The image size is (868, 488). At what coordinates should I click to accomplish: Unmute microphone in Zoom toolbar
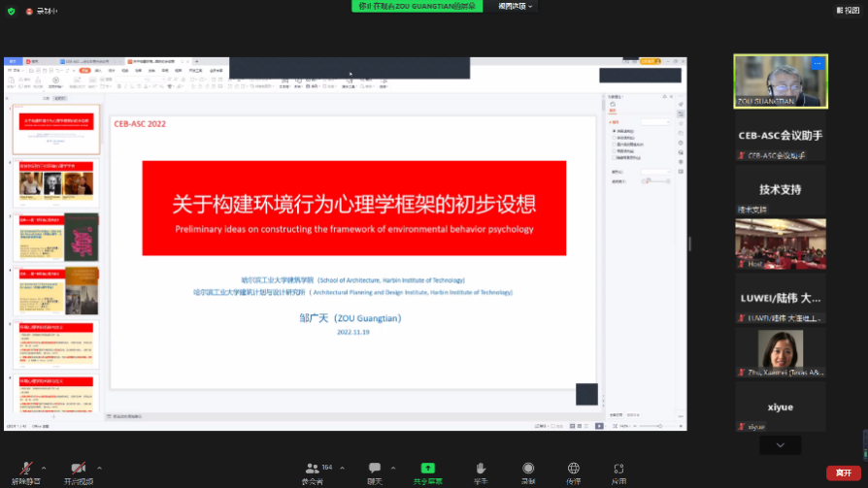(25, 469)
